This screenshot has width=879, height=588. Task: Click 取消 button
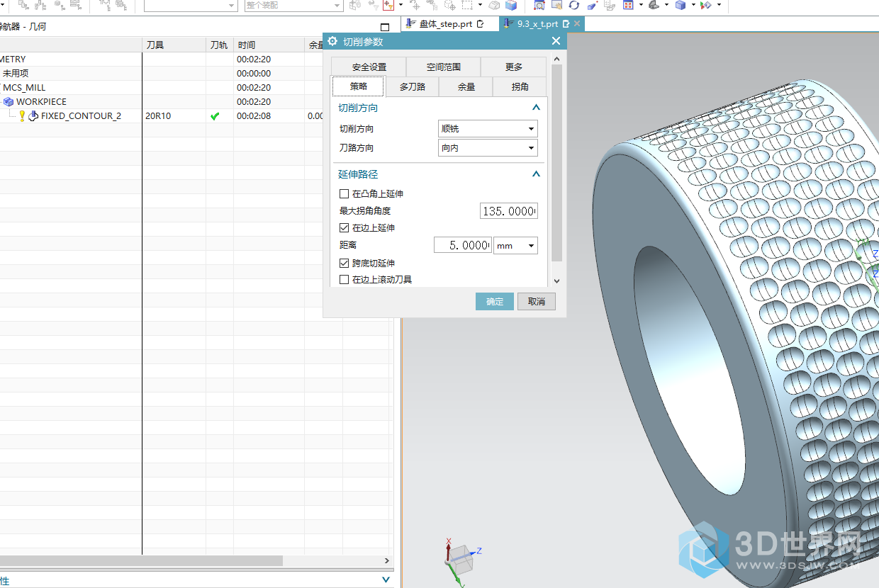click(x=537, y=302)
